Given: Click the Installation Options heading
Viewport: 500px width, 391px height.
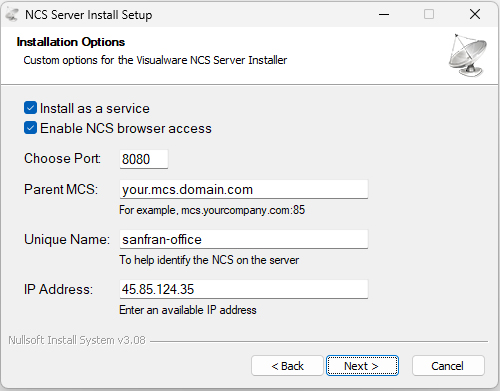Looking at the screenshot, I should coord(71,42).
